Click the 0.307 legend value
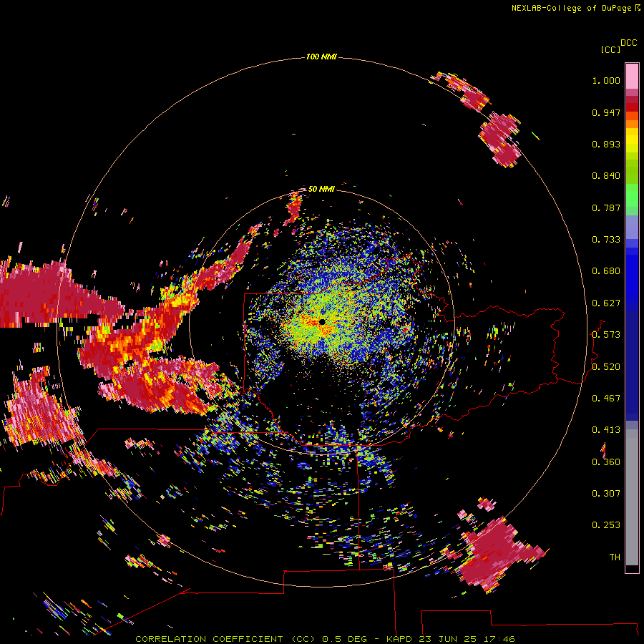This screenshot has height=644, width=644. click(606, 494)
